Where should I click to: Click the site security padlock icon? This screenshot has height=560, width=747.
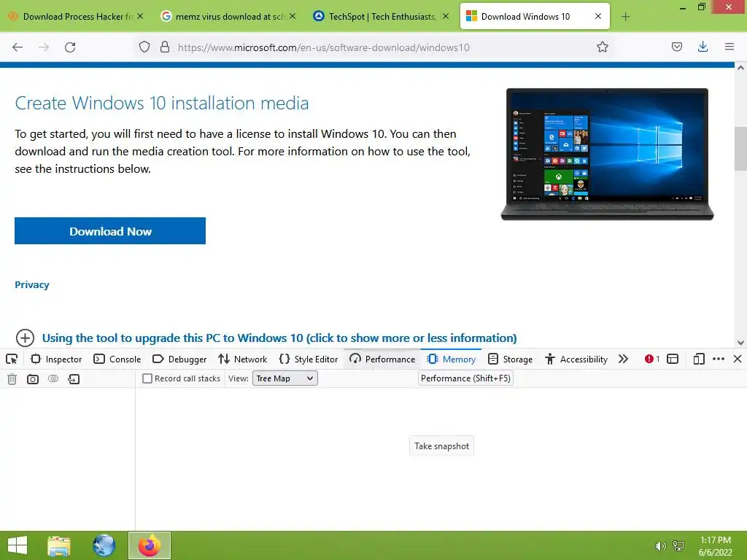165,47
